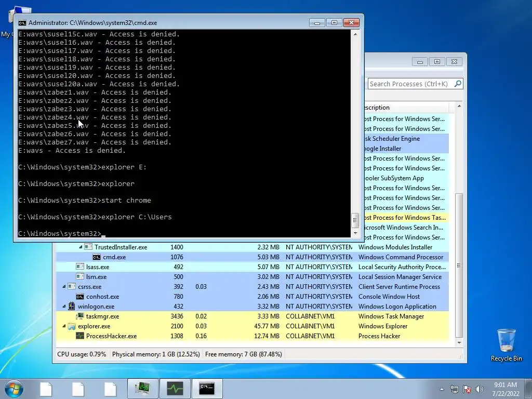Select the lsass.exe row
Image resolution: width=532 pixels, height=399 pixels.
(252, 267)
